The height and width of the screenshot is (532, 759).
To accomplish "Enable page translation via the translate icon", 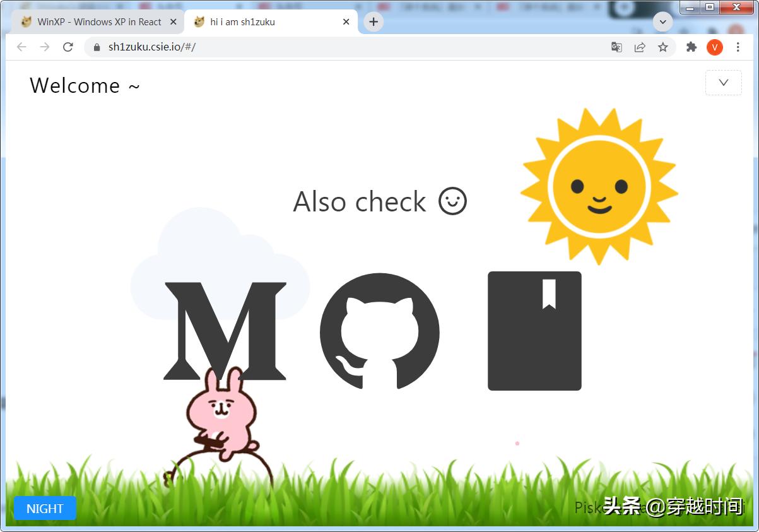I will pyautogui.click(x=616, y=47).
